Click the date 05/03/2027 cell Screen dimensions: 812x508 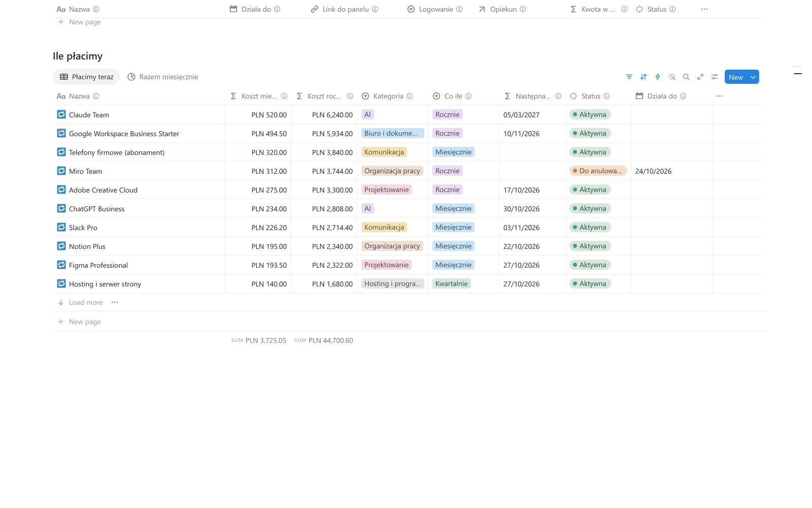[x=521, y=115]
